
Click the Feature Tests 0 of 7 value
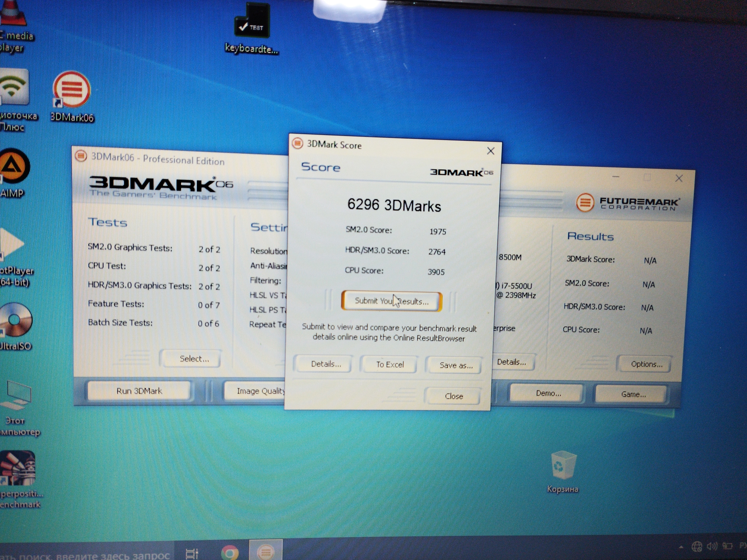(x=209, y=305)
